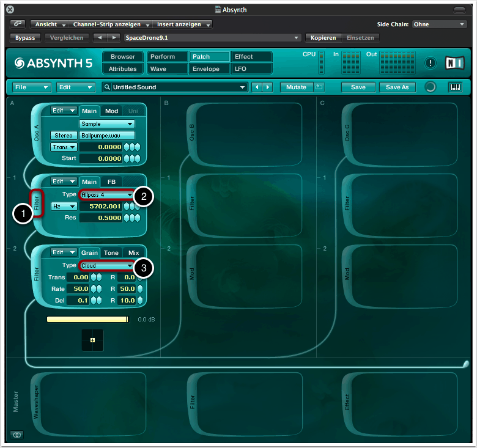Click the Save As button
The image size is (477, 448).
click(x=397, y=87)
